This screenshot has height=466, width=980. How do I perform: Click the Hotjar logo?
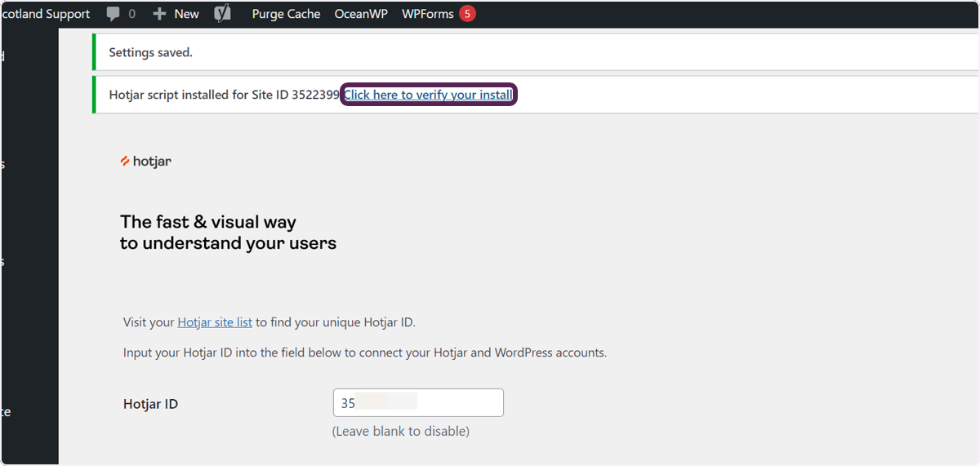coord(145,162)
